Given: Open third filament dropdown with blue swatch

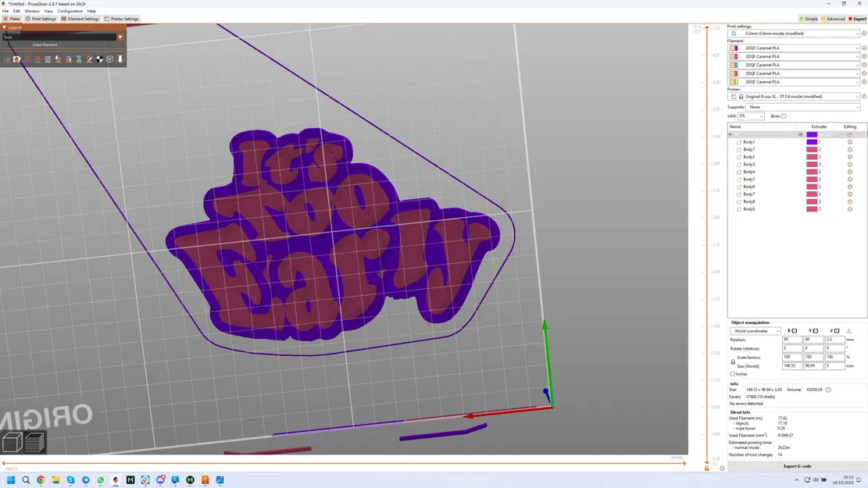Looking at the screenshot, I should point(795,65).
